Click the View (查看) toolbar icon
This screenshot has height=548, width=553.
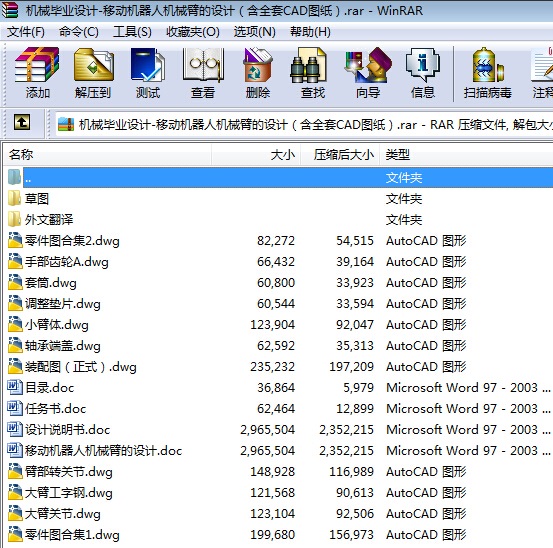pyautogui.click(x=203, y=65)
